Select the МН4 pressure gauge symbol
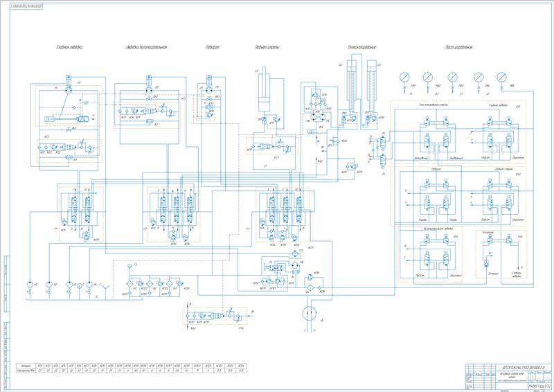 coord(479,77)
